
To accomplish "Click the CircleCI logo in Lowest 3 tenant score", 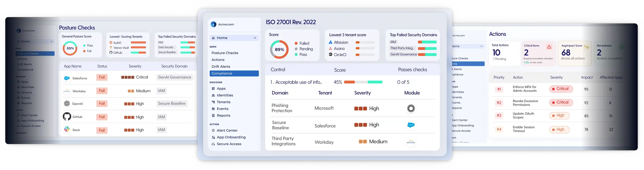I will 331,54.
